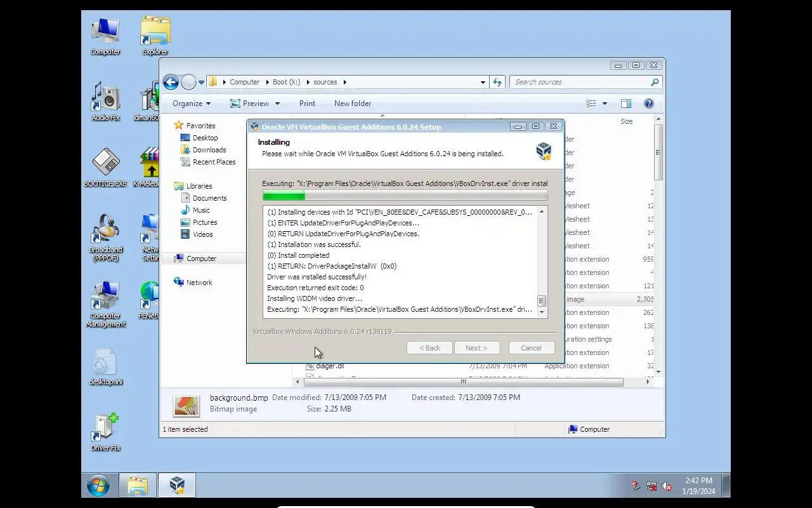Click Print in the Explorer toolbar

307,104
